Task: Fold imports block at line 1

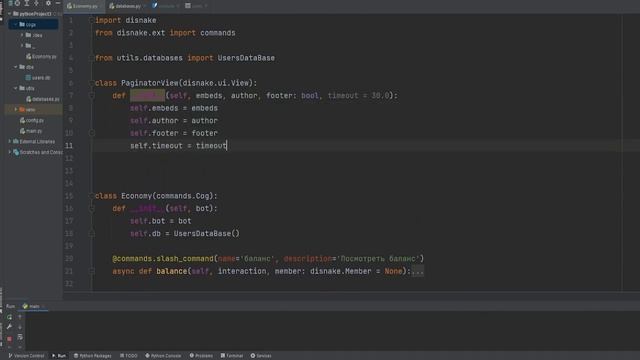Action: [92, 20]
